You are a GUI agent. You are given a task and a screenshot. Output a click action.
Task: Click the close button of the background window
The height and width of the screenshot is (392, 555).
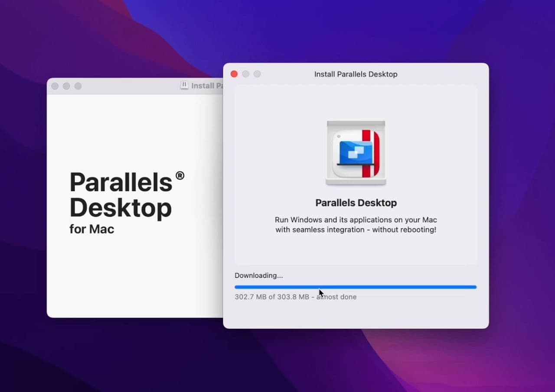[55, 86]
